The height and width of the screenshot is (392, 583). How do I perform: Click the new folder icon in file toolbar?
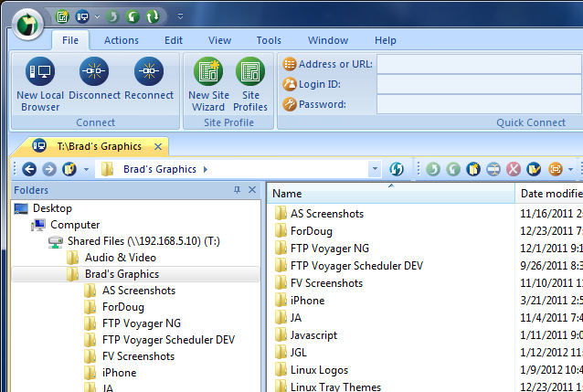473,169
